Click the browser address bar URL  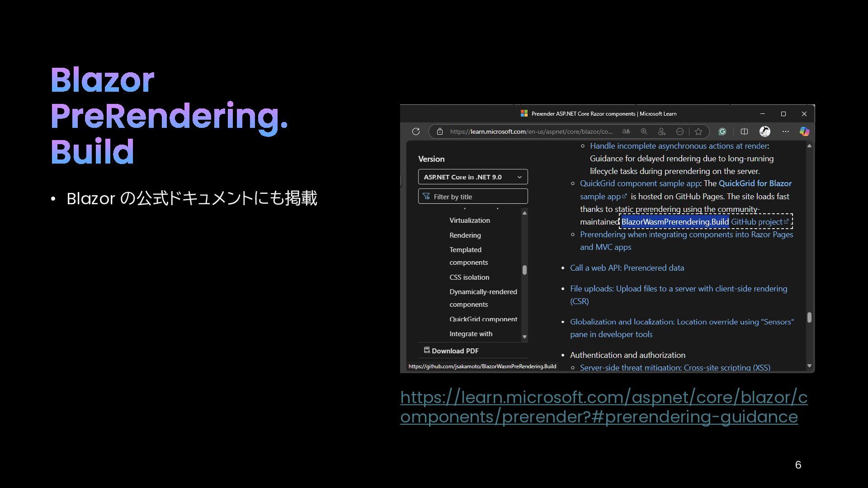531,131
